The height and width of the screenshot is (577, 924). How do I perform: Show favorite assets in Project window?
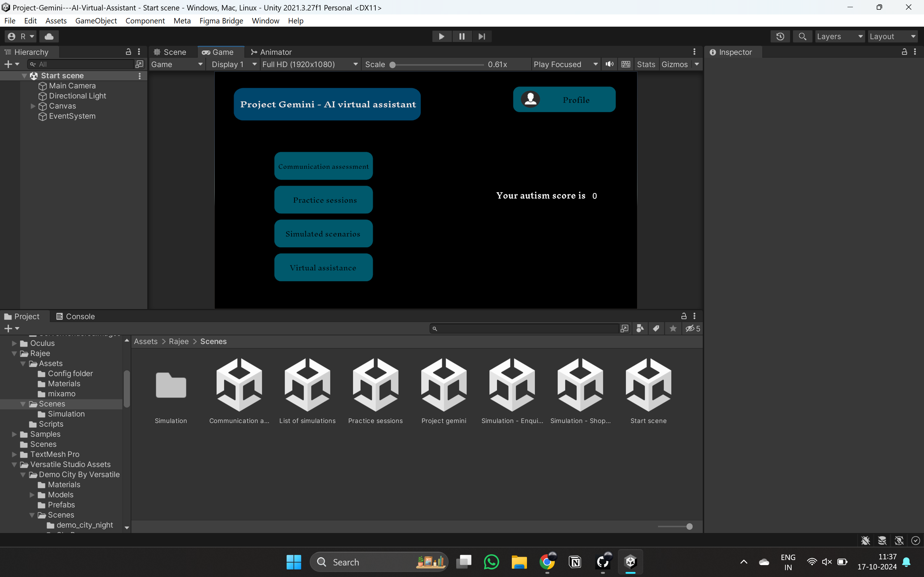(673, 329)
